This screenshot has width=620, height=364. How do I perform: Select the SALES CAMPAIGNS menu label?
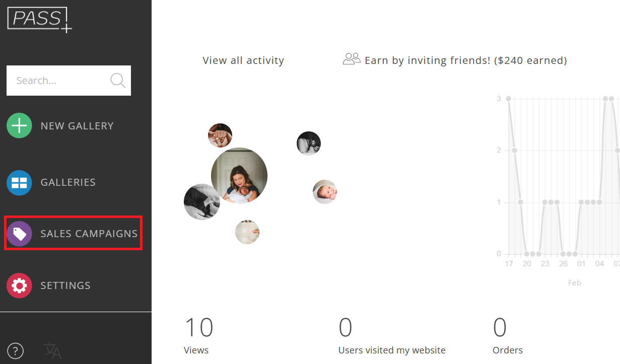point(89,234)
